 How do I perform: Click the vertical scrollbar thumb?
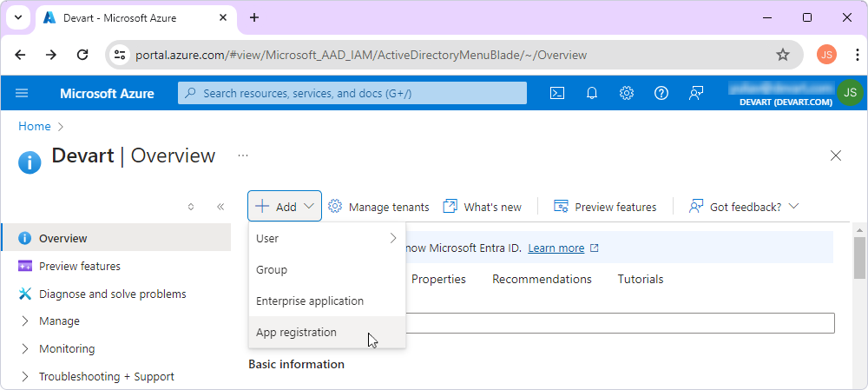[x=859, y=258]
